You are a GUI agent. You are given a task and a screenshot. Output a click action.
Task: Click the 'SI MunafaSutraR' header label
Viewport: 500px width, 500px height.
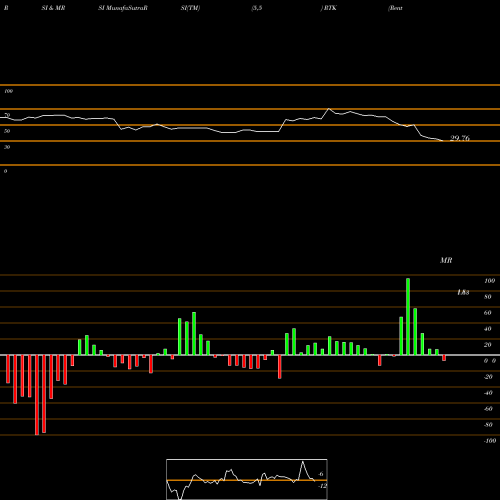(x=123, y=8)
